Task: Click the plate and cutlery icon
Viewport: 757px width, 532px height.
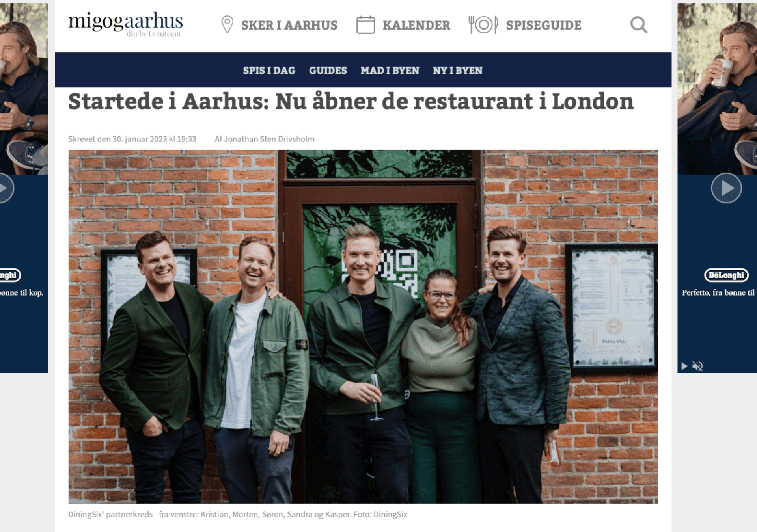Action: (x=483, y=25)
